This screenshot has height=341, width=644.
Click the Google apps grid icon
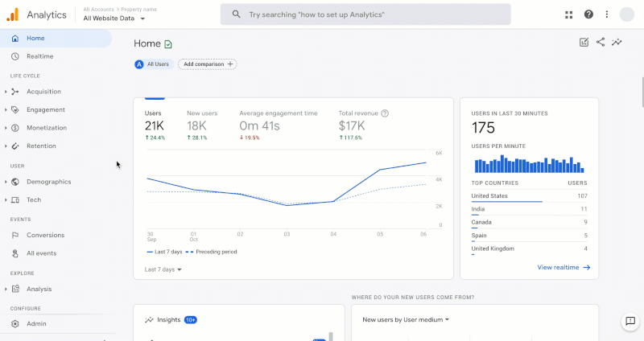coord(569,14)
